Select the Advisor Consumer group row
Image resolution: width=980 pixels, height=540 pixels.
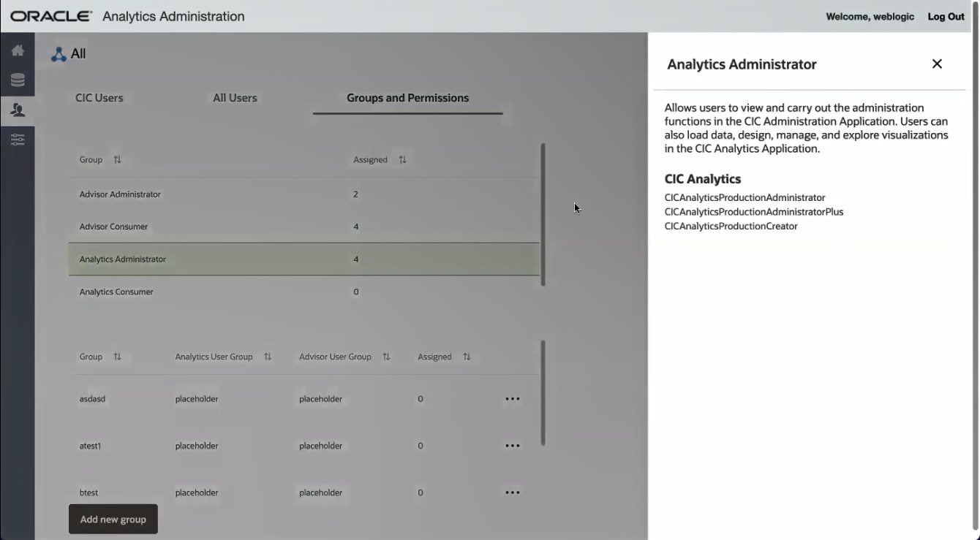pyautogui.click(x=304, y=227)
